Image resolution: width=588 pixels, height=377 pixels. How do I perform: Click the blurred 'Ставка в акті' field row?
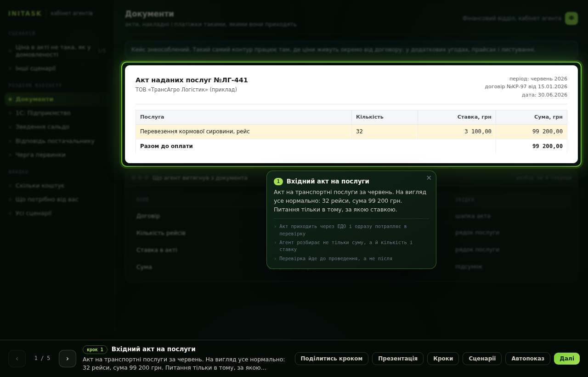click(x=351, y=250)
